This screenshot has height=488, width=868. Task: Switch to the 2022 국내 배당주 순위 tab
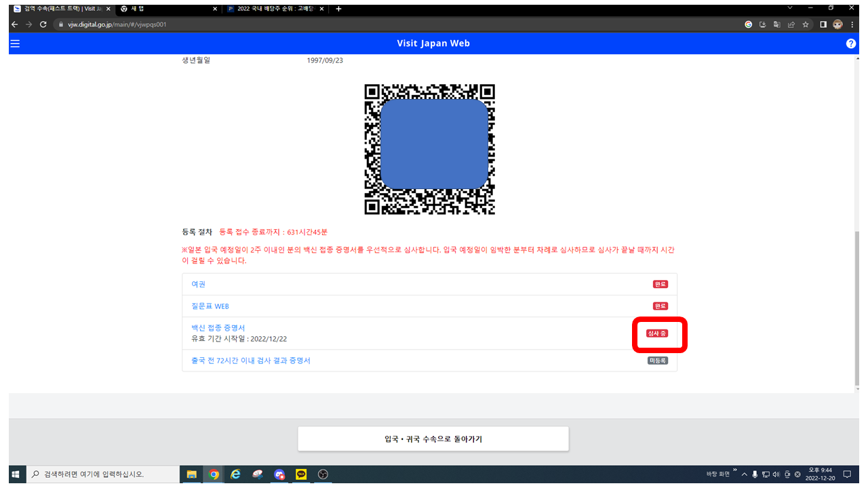pyautogui.click(x=276, y=9)
